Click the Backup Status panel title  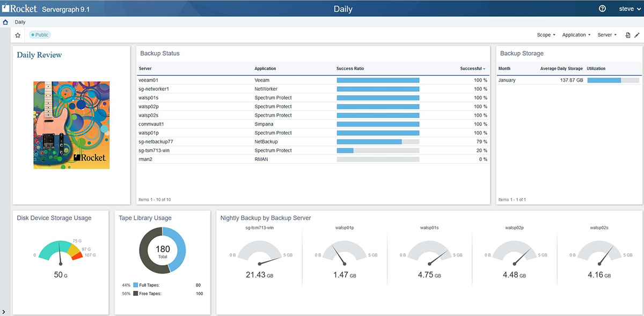(160, 54)
